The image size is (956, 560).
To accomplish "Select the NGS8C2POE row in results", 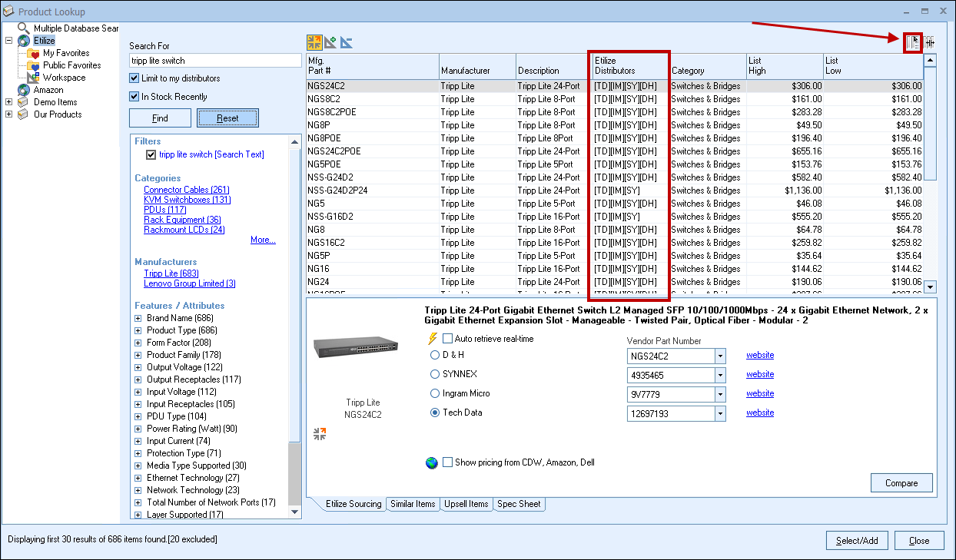I will pyautogui.click(x=614, y=112).
